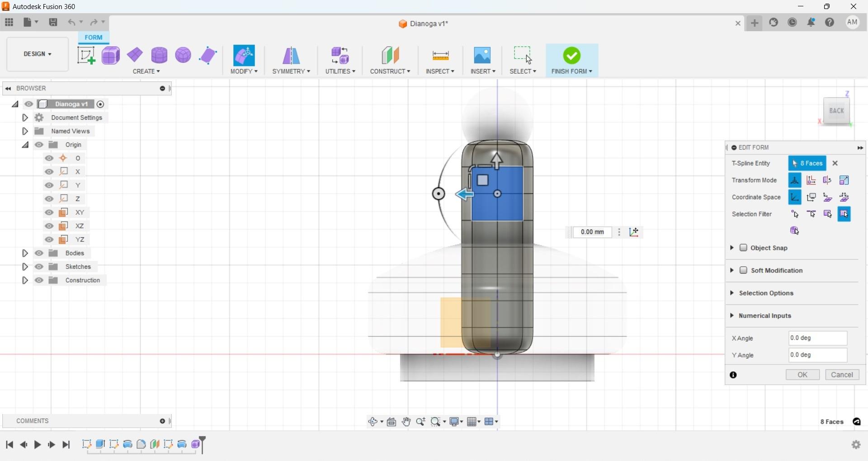Activate the Pan hand tool
The height and width of the screenshot is (461, 868).
pyautogui.click(x=406, y=421)
